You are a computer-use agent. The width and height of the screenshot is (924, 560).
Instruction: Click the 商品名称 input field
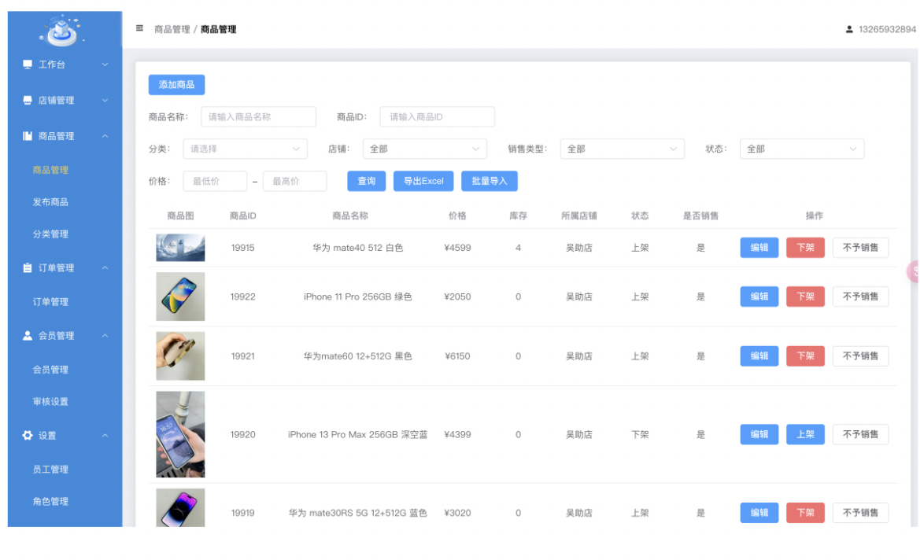(259, 116)
